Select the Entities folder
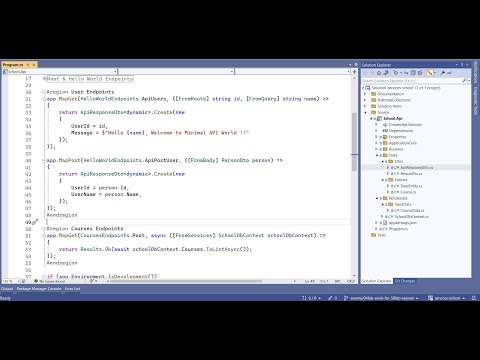Image resolution: width=480 pixels, height=360 pixels. click(x=401, y=180)
